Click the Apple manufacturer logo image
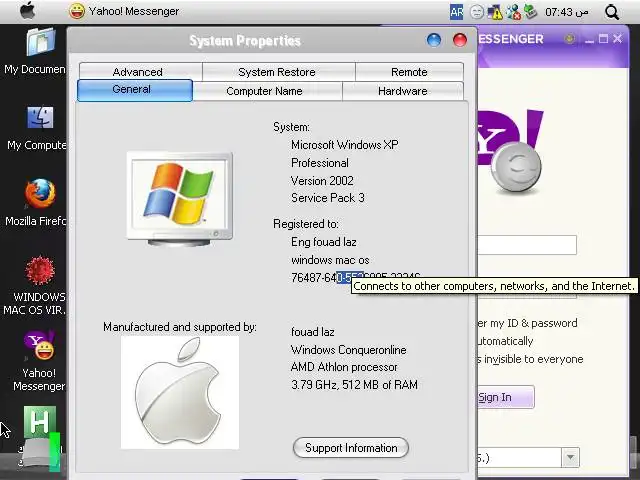 [180, 392]
